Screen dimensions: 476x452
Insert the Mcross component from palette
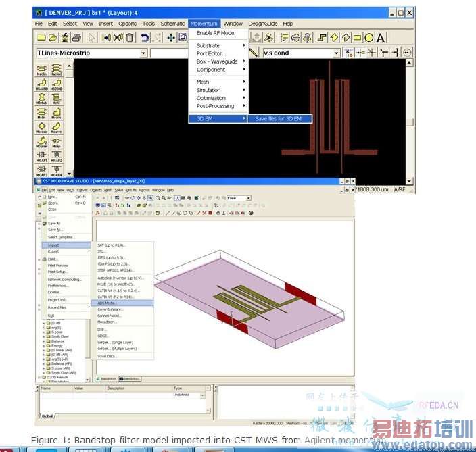(42, 127)
